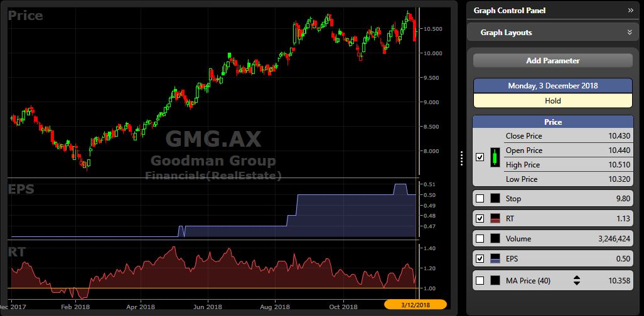Click the EPS chart pane label
Viewport: 644px width, 316px height.
(21, 189)
